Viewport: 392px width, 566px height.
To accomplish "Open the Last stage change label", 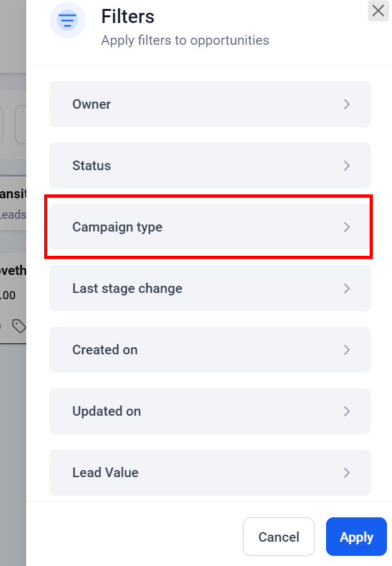I will tap(127, 288).
